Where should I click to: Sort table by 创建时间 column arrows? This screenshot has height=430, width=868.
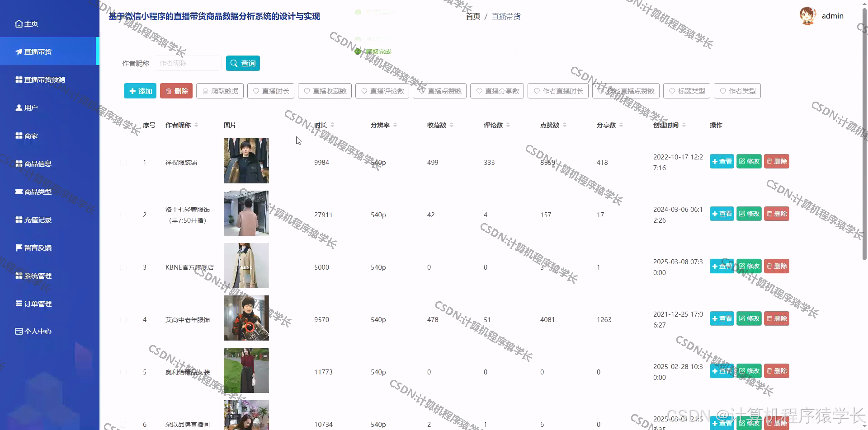coord(684,125)
